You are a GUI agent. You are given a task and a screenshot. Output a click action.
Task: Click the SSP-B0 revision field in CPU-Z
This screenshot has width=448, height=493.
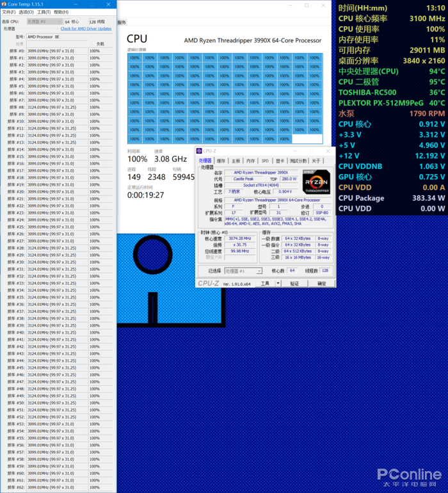322,213
